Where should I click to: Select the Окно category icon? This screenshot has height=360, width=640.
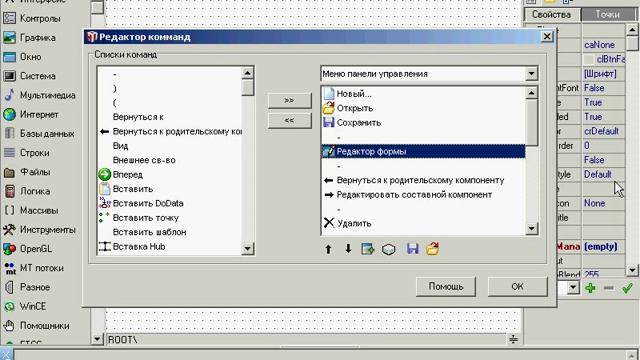(9, 57)
